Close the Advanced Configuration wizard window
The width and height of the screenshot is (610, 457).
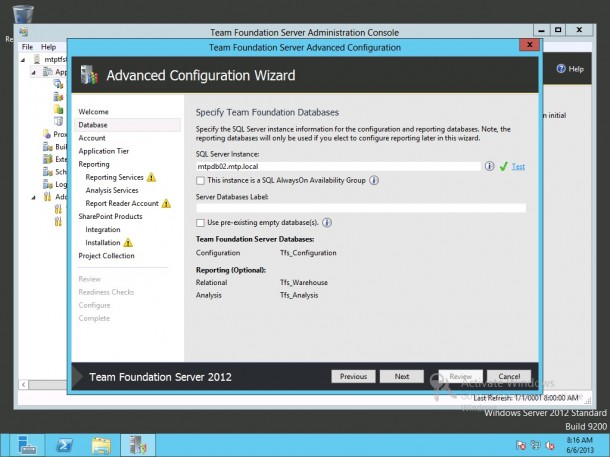tap(529, 45)
